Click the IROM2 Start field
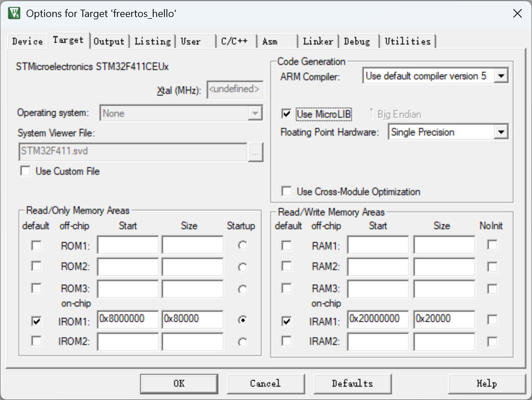 128,342
